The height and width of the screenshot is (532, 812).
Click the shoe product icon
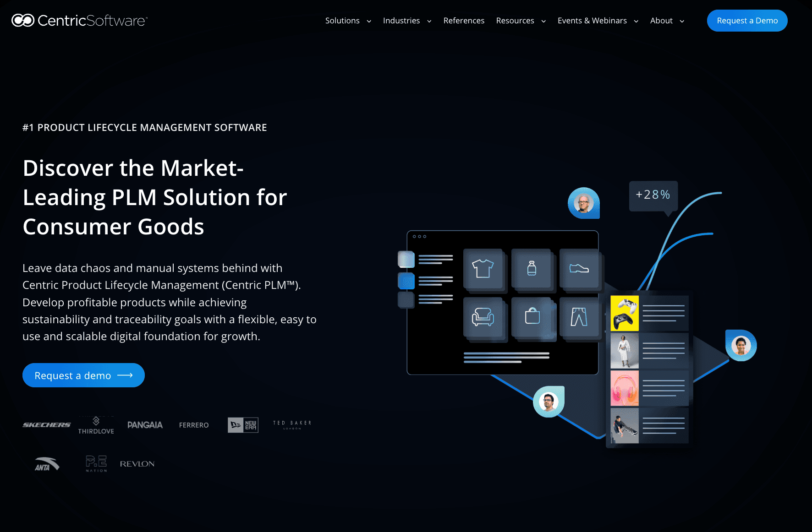[579, 269]
